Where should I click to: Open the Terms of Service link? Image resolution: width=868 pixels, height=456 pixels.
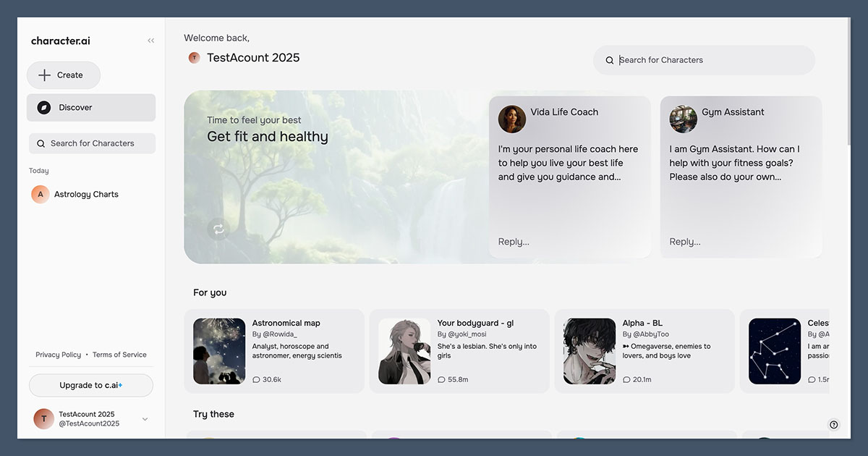pos(119,354)
